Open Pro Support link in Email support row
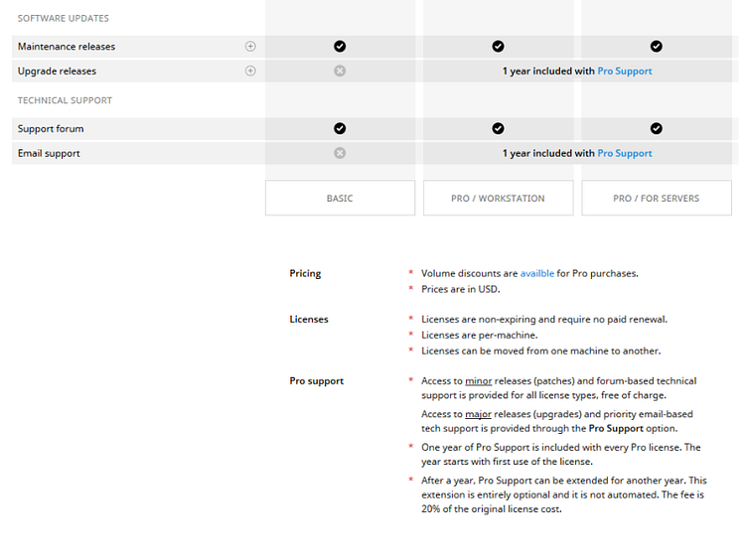747x560 pixels. (625, 154)
